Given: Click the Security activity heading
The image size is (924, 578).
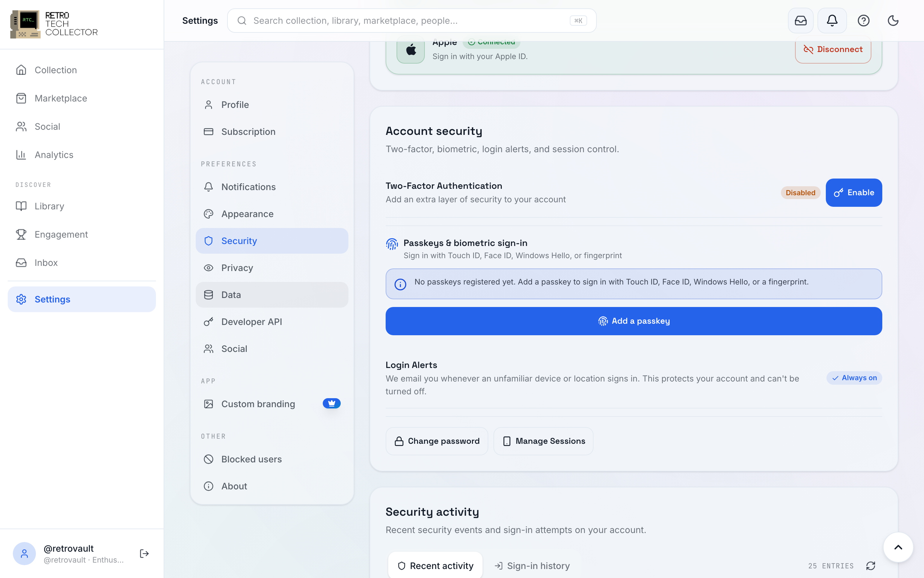Looking at the screenshot, I should click(432, 512).
